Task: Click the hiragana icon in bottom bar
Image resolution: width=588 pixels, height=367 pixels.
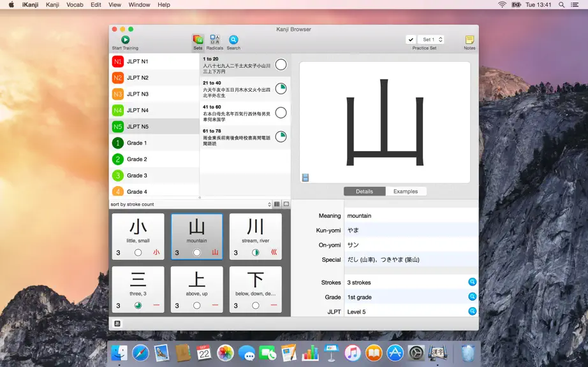Action: point(117,324)
